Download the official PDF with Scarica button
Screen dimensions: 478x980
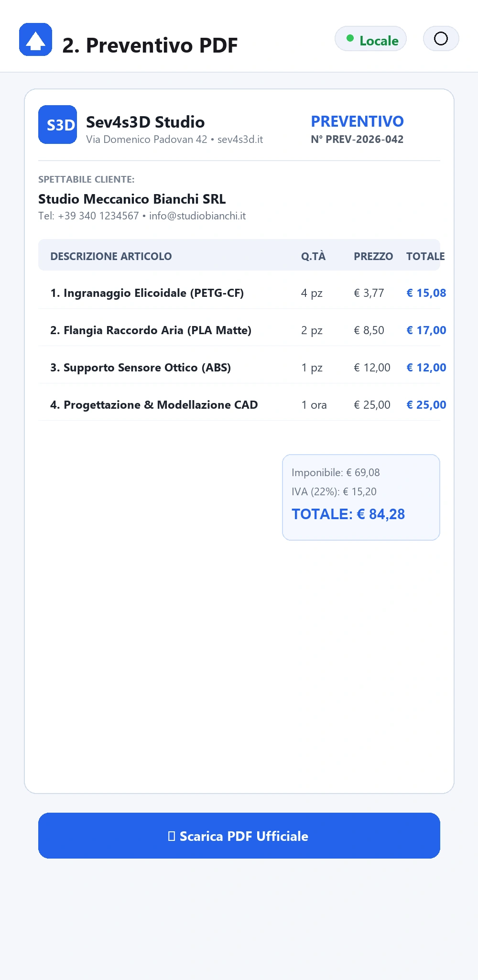click(239, 836)
